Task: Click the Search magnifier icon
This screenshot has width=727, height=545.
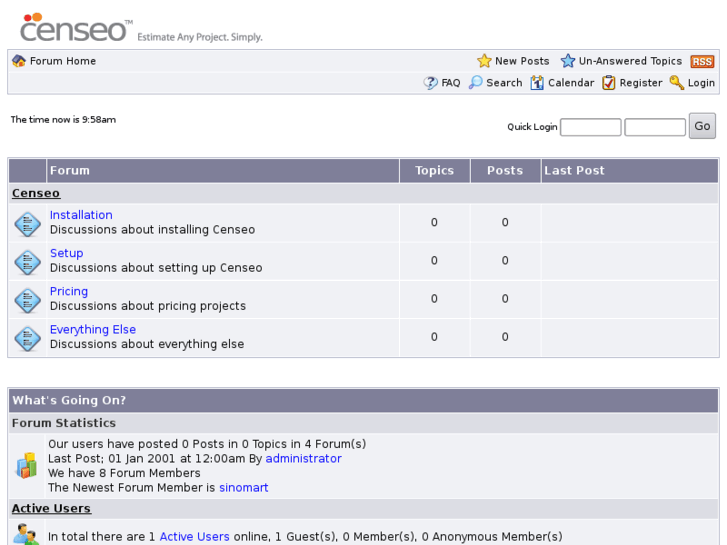Action: (476, 83)
